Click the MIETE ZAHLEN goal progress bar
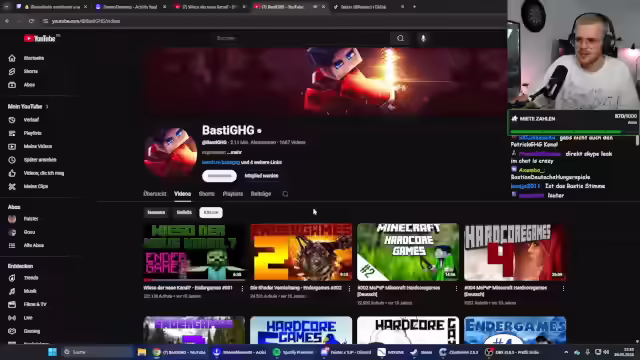640x360 pixels. [573, 132]
